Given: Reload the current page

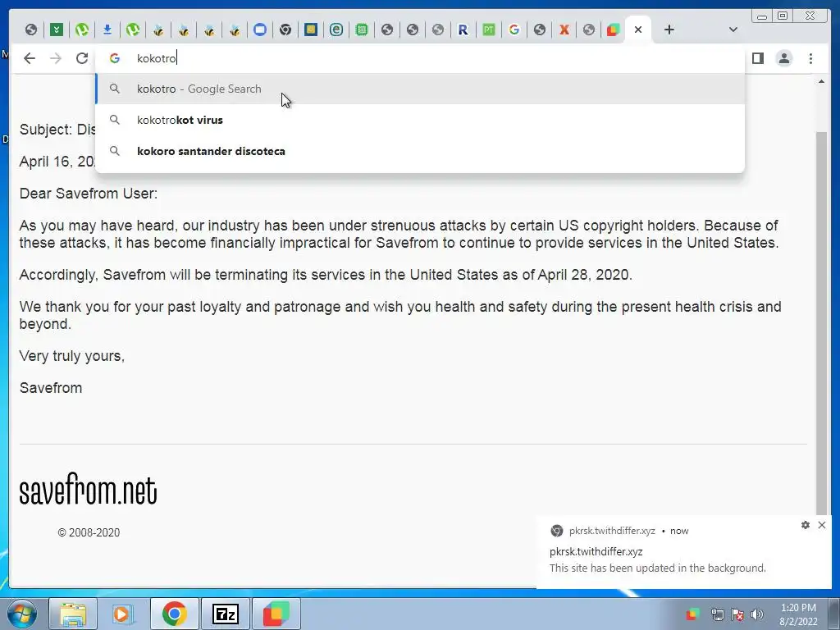Looking at the screenshot, I should pyautogui.click(x=81, y=58).
